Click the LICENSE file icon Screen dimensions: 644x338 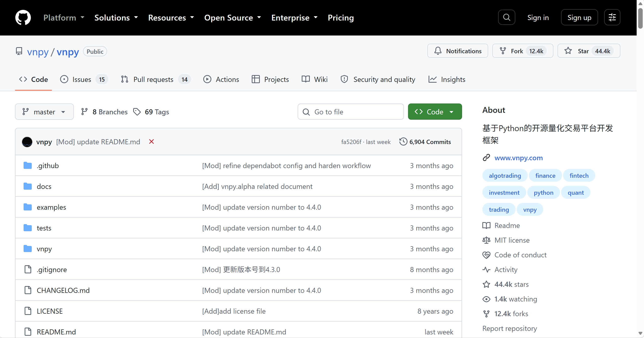28,311
